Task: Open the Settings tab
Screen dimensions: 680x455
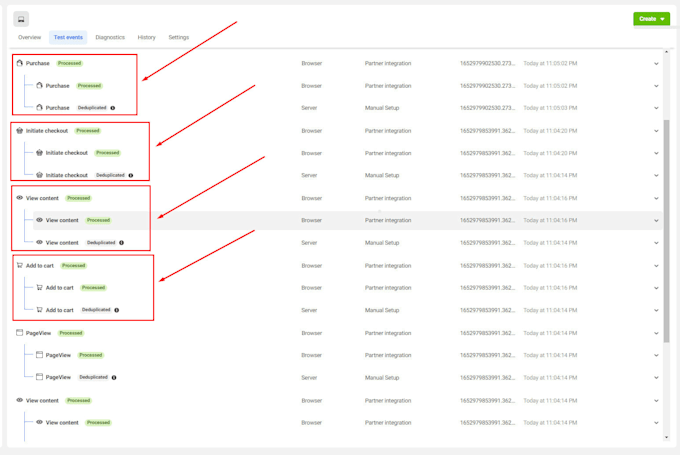Action: pos(179,37)
